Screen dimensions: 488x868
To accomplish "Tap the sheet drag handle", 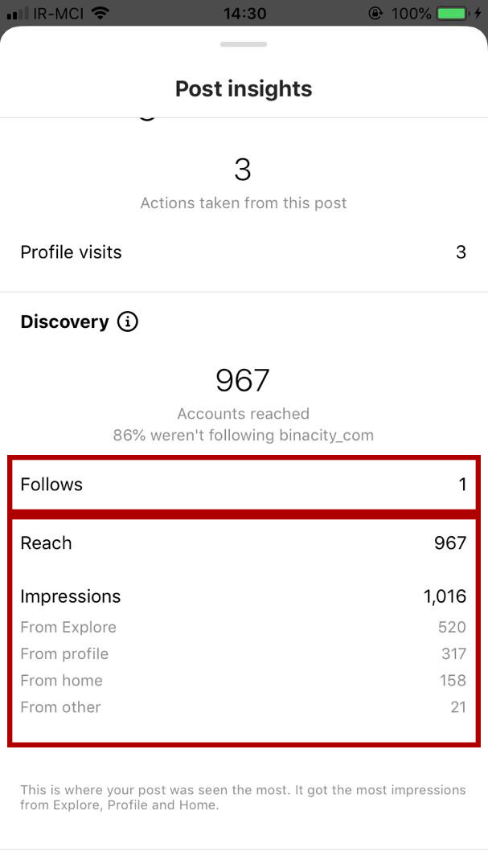I will (x=243, y=43).
